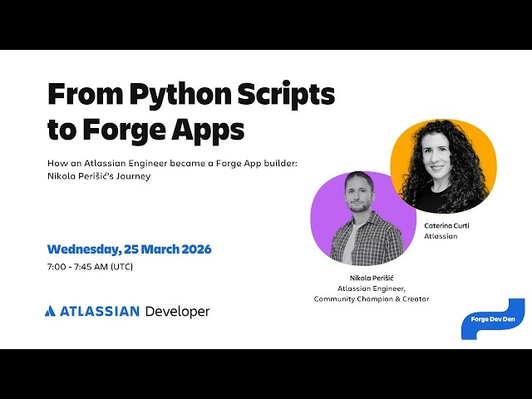
Task: Click the name label 'Caterina Curti'
Action: coord(446,225)
